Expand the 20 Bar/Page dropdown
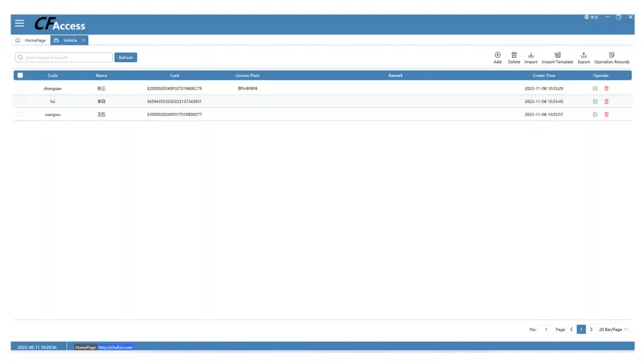The width and height of the screenshot is (644, 363). pos(613,329)
